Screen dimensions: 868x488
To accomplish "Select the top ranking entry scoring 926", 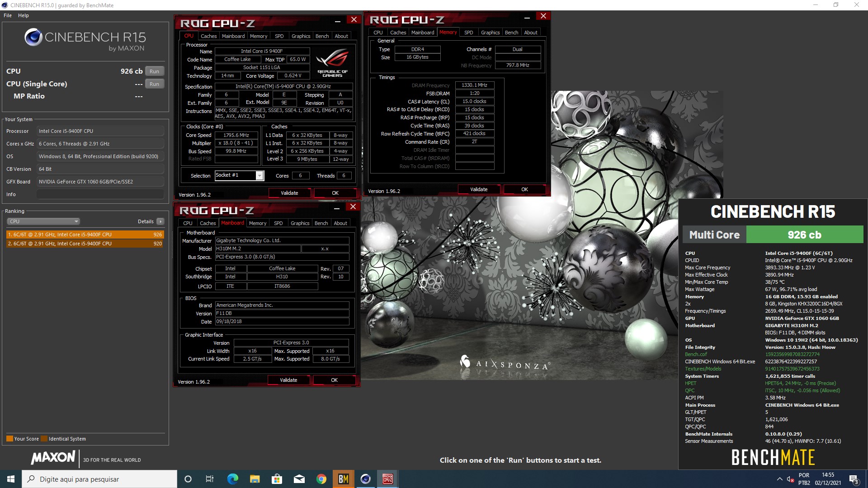I will pyautogui.click(x=85, y=235).
